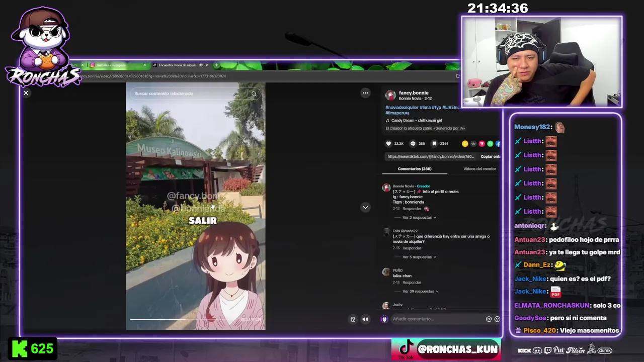Share the video via Facebook icon
This screenshot has width=644, height=362.
click(498, 144)
